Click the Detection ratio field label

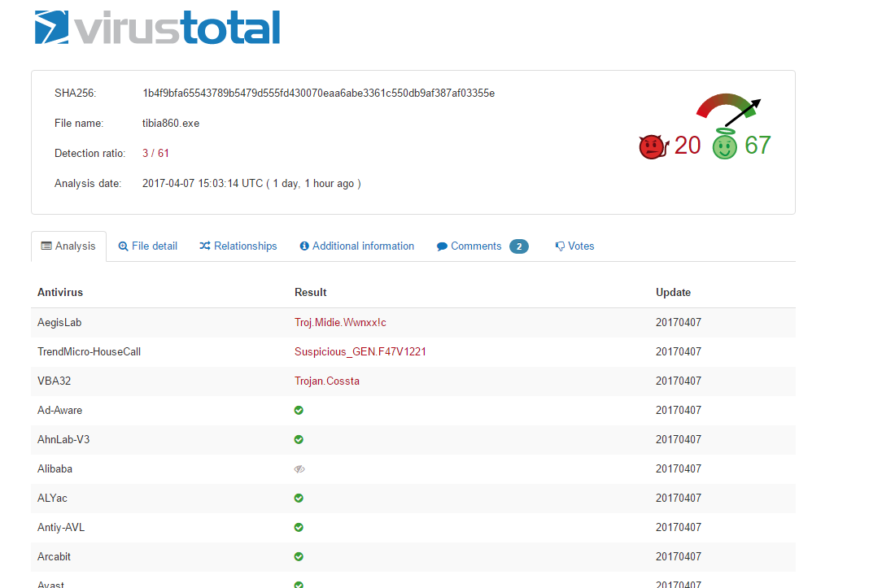click(x=90, y=154)
